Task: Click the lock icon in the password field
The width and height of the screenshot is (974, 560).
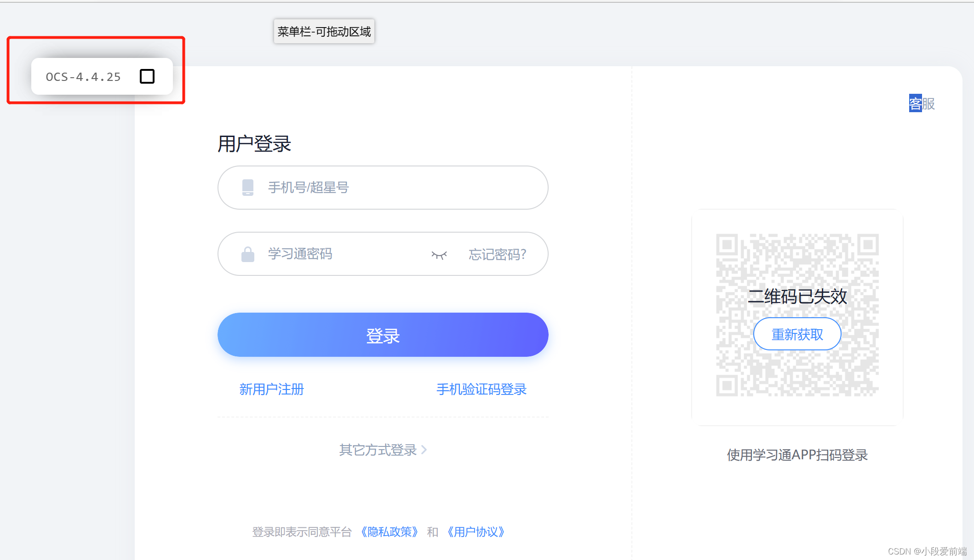Action: [248, 254]
